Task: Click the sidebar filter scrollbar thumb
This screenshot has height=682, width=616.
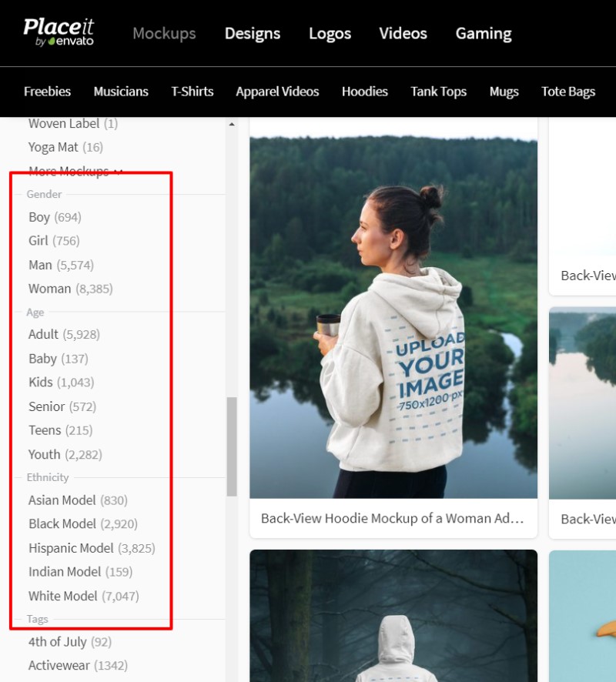Action: [x=232, y=446]
